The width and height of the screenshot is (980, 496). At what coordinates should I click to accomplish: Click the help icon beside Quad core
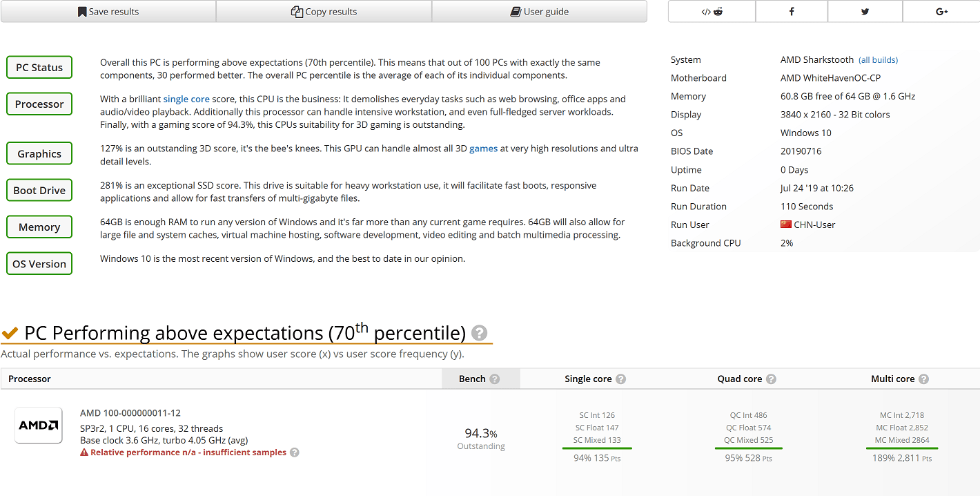coord(771,379)
